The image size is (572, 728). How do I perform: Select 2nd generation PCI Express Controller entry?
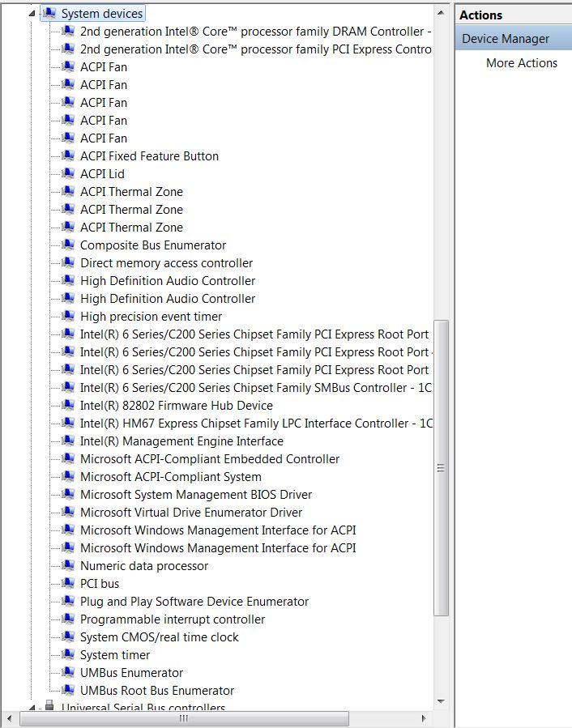point(255,49)
